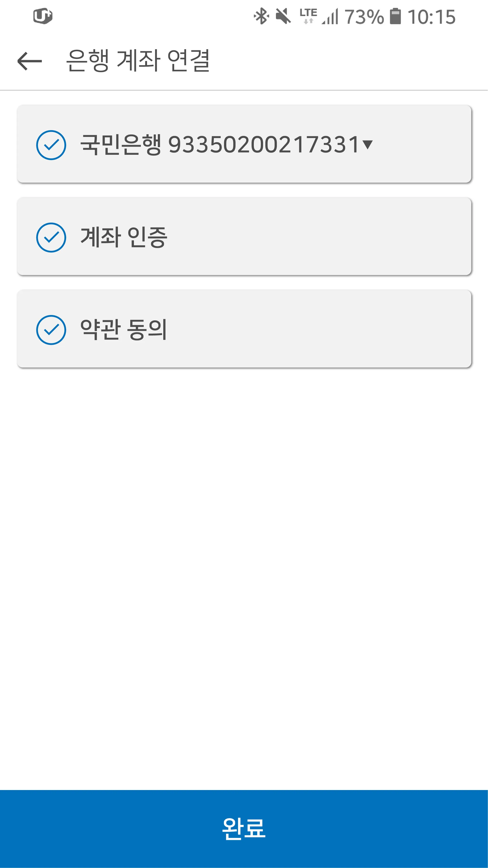Tap the Bluetooth status icon
Screen dimensions: 488x868
coord(261,16)
